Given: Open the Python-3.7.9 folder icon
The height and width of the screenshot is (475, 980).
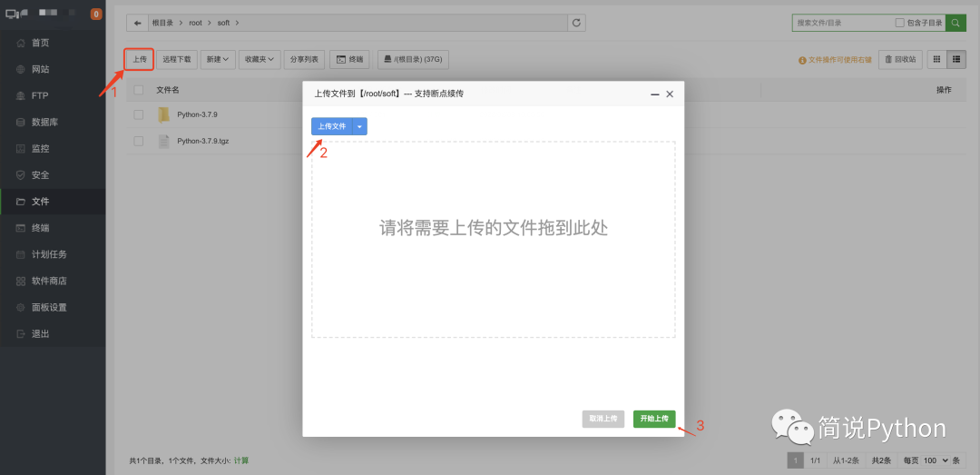Looking at the screenshot, I should pyautogui.click(x=163, y=114).
